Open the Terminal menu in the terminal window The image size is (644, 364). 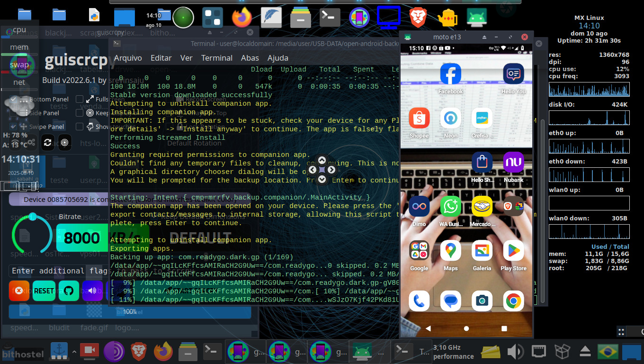coord(216,58)
